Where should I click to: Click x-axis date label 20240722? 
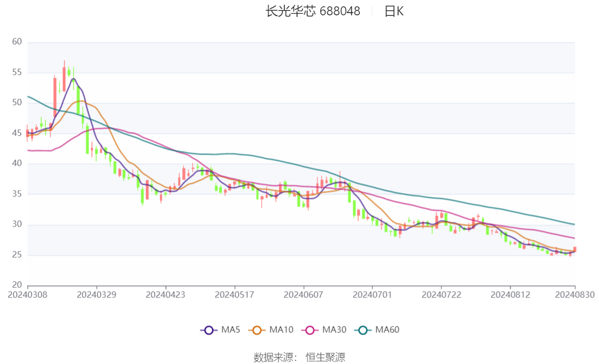pos(441,295)
